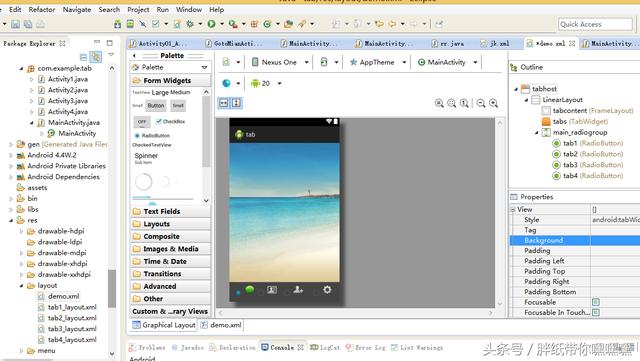Expand the Time & Date palette category
Image resolution: width=640 pixels, height=361 pixels.
(171, 261)
